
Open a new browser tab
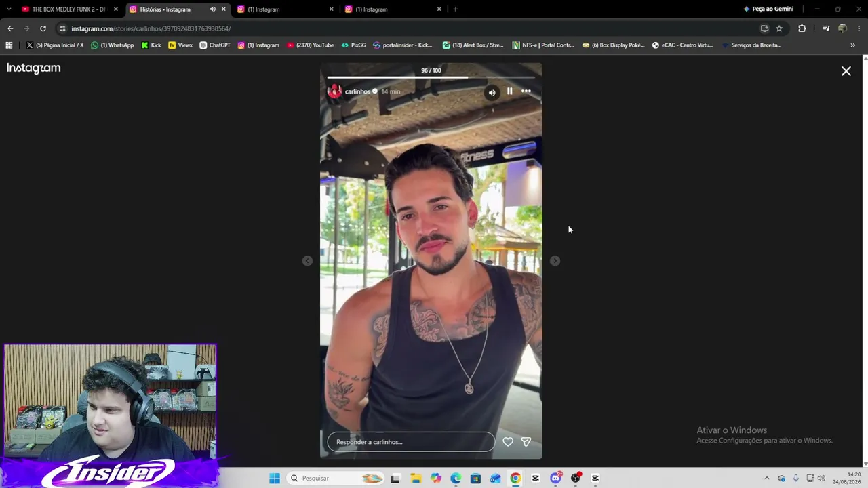coord(455,9)
